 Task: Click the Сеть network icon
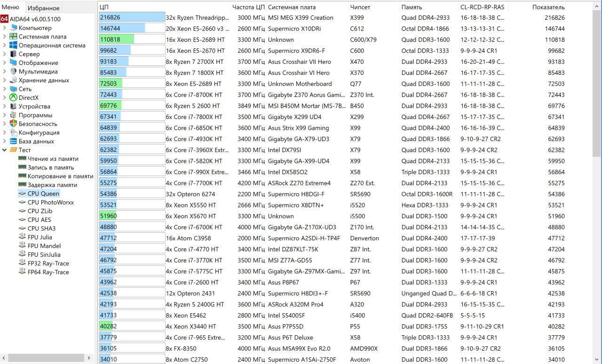(14, 89)
